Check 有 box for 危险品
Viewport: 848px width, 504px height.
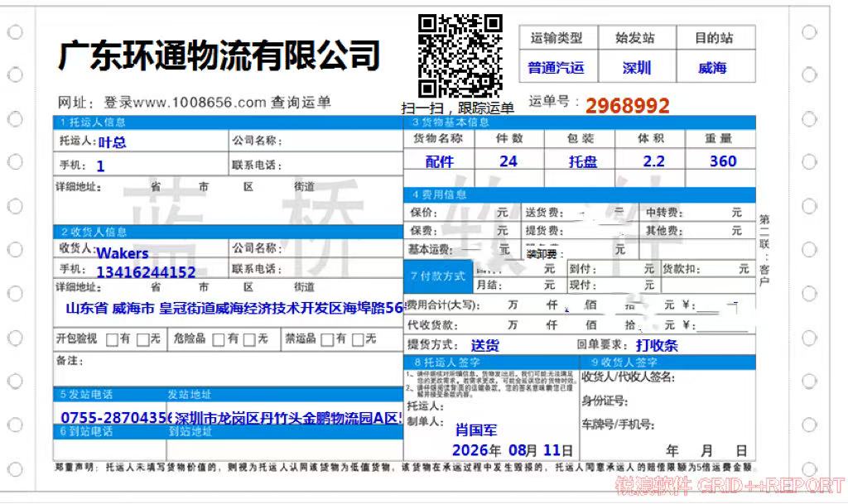219,340
